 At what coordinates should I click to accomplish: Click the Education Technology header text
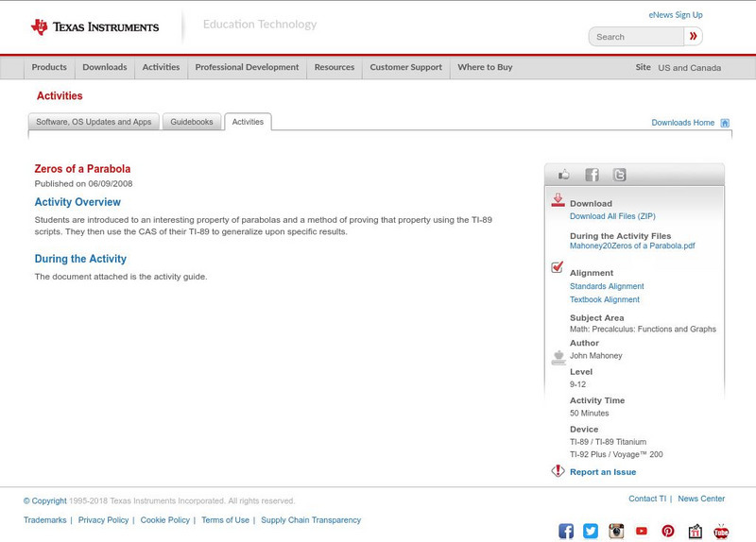[260, 25]
